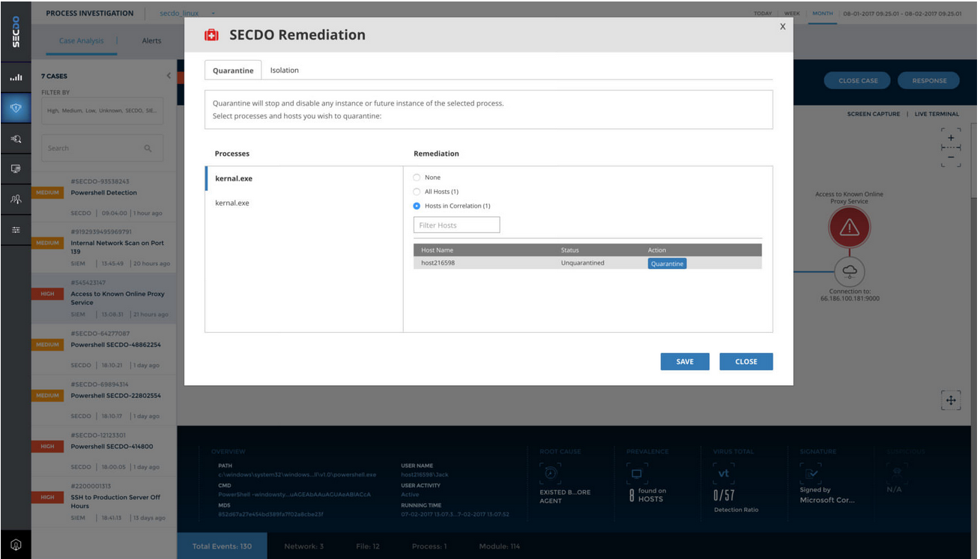Viewport: 980px width, 559px height.
Task: Open Access to Known Online Proxy Service case
Action: [103, 298]
